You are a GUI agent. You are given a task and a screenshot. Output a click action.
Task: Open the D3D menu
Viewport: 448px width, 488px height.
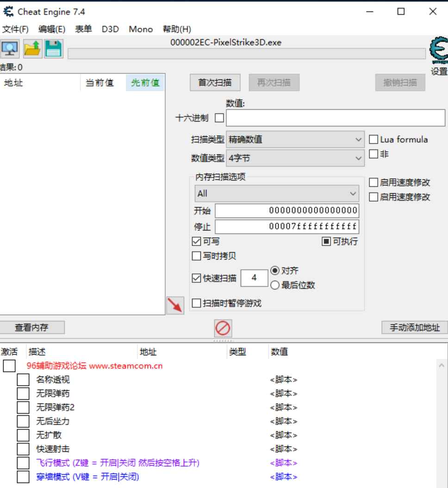point(110,29)
